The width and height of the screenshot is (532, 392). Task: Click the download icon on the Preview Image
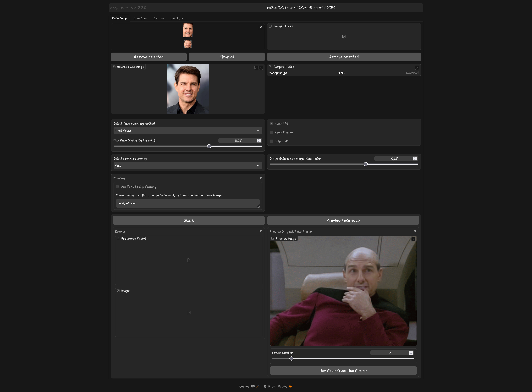point(413,239)
